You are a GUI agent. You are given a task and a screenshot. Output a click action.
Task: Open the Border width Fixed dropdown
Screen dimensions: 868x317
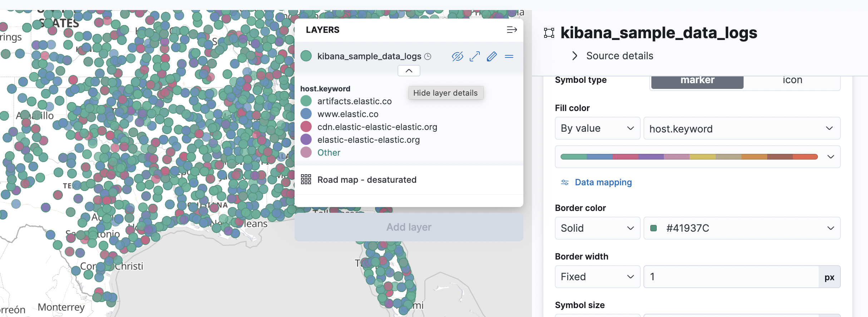[597, 277]
